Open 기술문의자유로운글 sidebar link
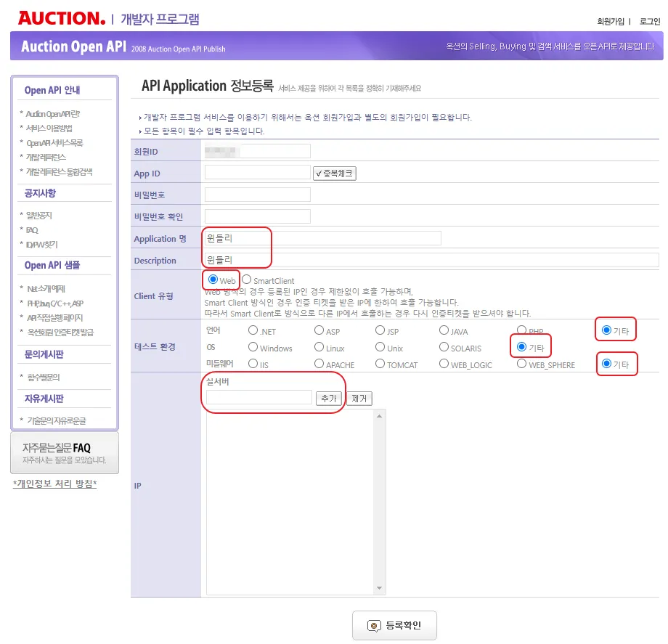This screenshot has width=668, height=644. 57,421
